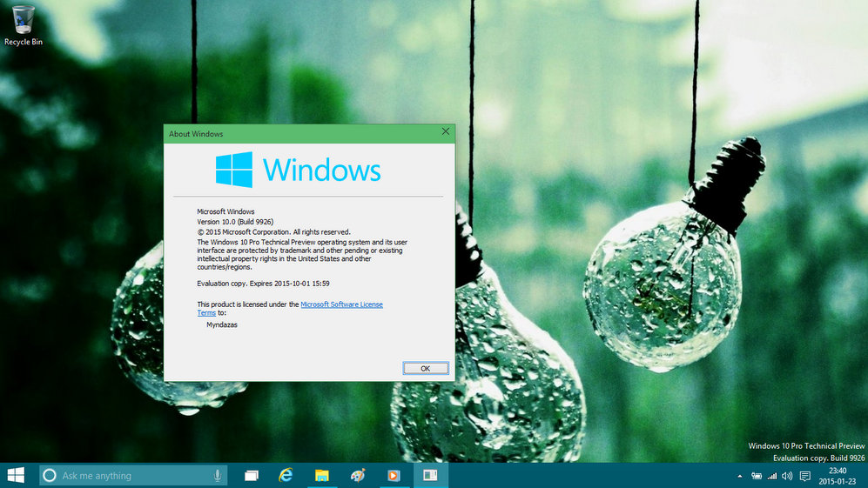This screenshot has height=488, width=868.
Task: Click the "Ask me anything" search box
Action: pyautogui.click(x=131, y=476)
